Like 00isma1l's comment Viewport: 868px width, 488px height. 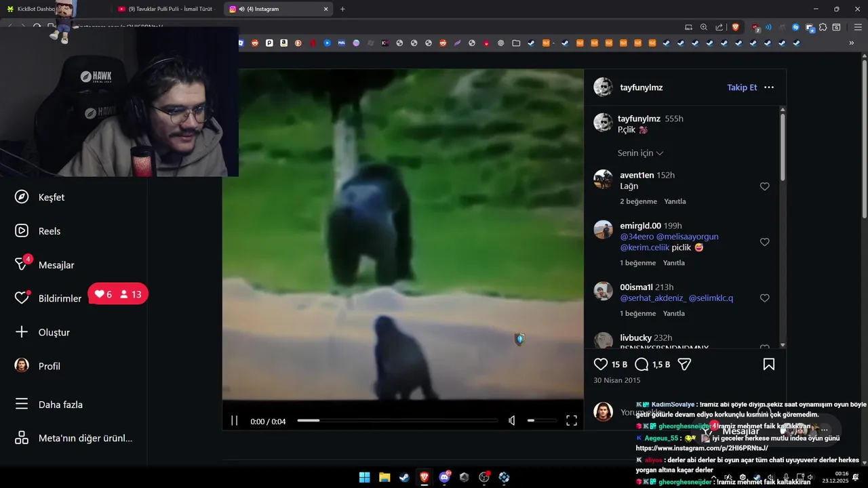coord(765,298)
